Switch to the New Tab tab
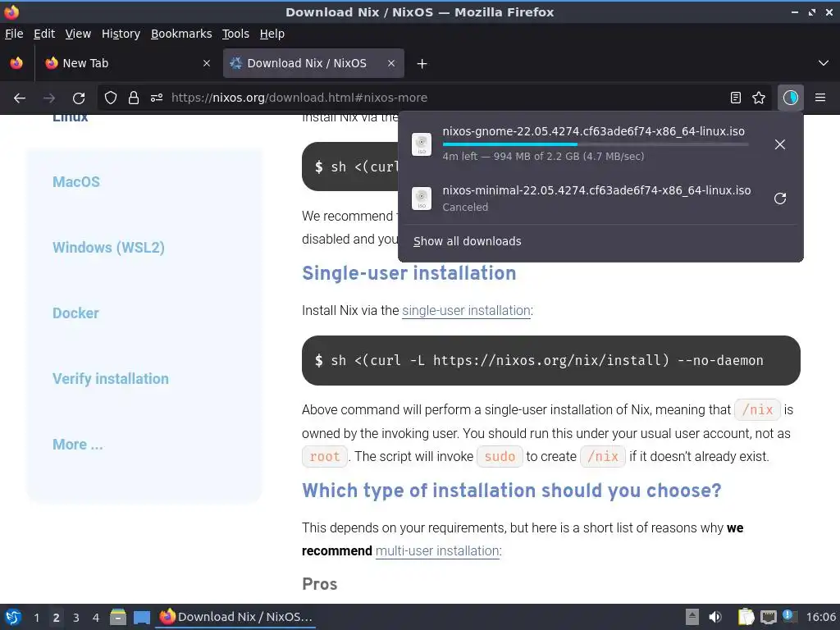This screenshot has height=630, width=840. [x=126, y=63]
